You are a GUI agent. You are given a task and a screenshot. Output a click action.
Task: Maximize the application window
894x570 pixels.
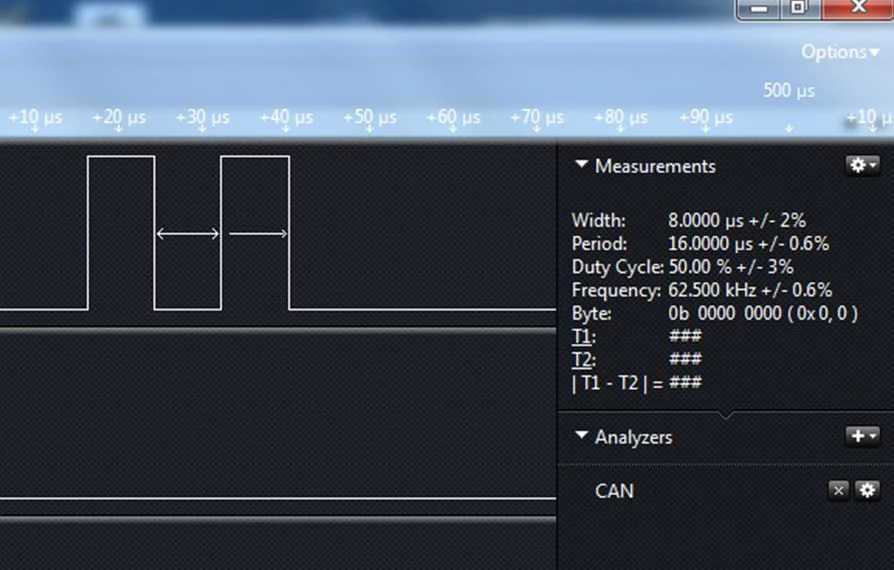(x=799, y=8)
